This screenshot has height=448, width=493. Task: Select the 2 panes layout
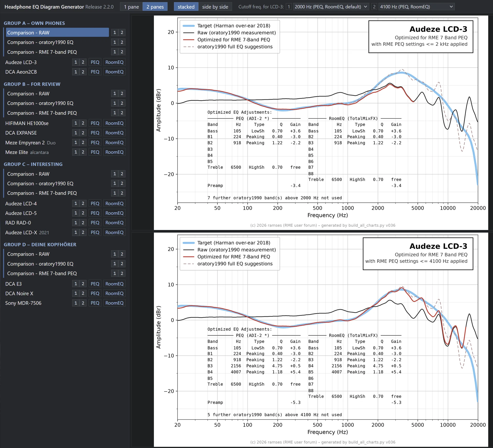click(x=155, y=7)
